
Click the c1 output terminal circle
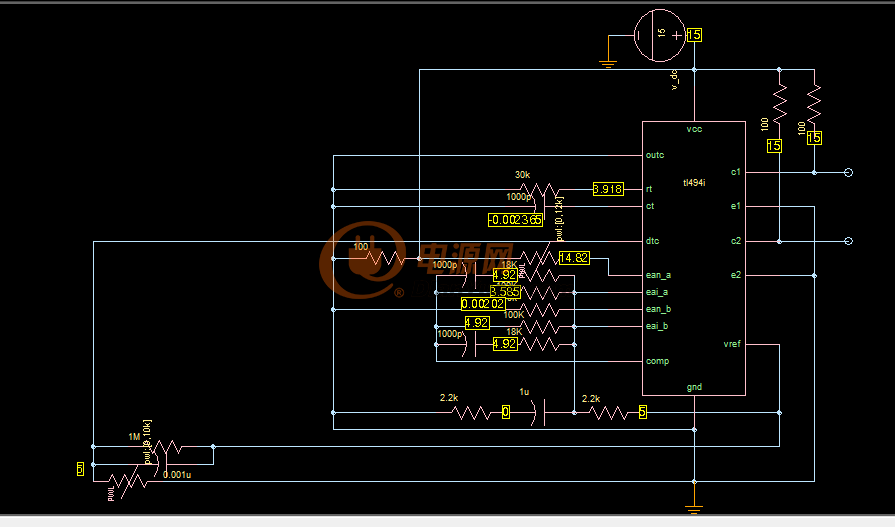tap(848, 172)
